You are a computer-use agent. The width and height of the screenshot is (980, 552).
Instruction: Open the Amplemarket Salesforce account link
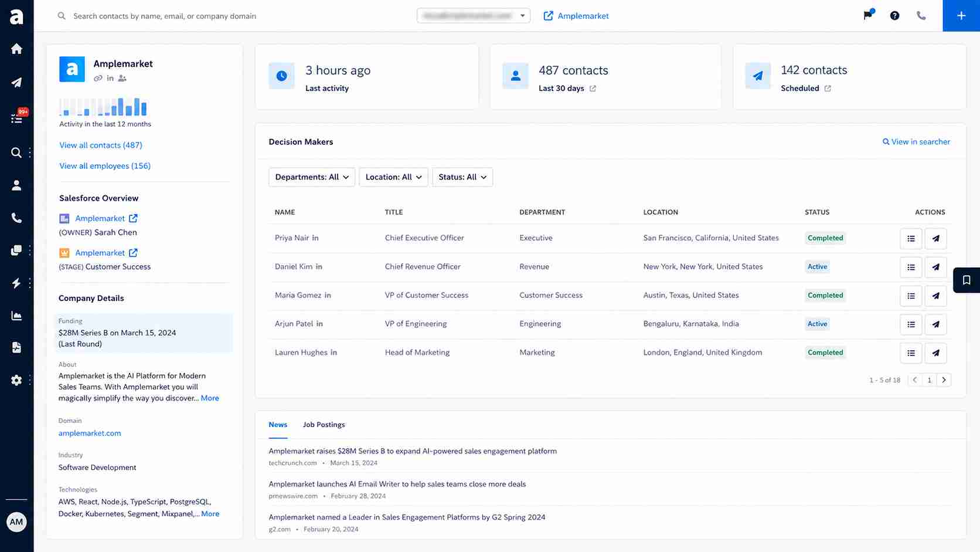(x=106, y=218)
